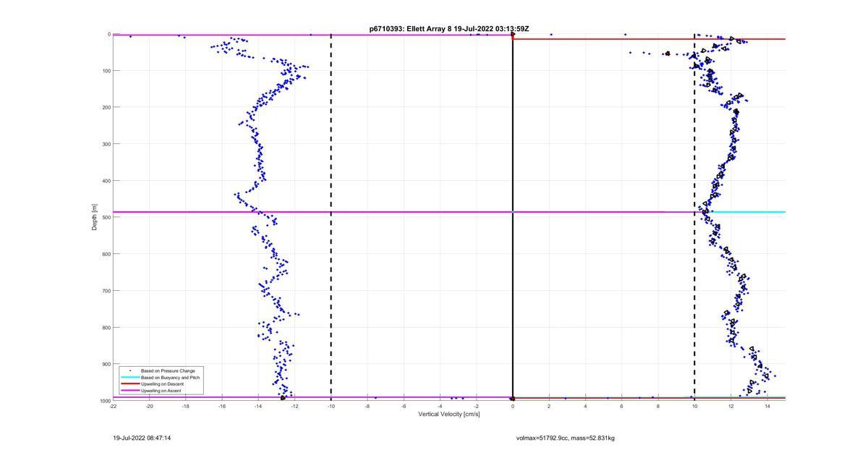868x450 pixels.
Task: Click x-axis tick label '10'
Action: [694, 406]
